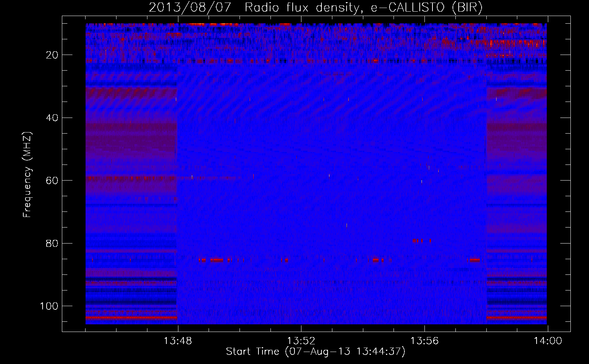The image size is (589, 364).
Task: Click the '13:52' time tick label
Action: click(301, 341)
